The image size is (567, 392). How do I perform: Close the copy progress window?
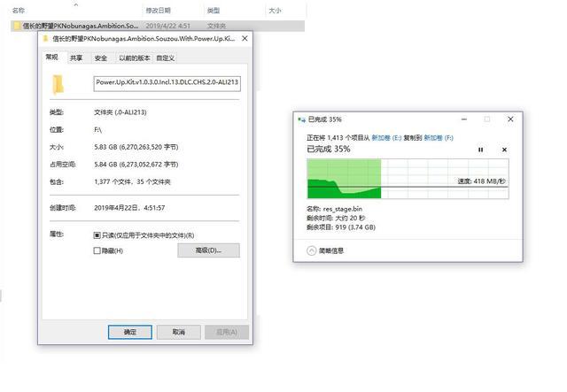510,119
